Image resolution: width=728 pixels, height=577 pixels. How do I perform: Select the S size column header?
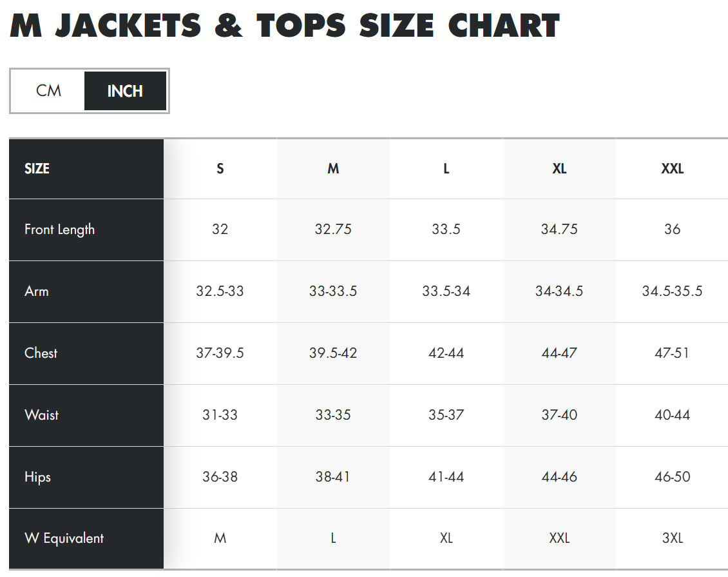pos(220,169)
